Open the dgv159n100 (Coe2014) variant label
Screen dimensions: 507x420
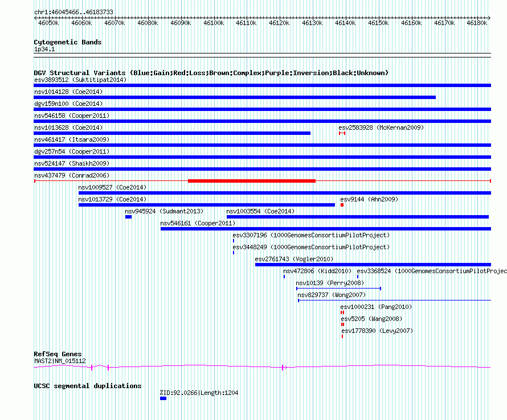coord(68,104)
